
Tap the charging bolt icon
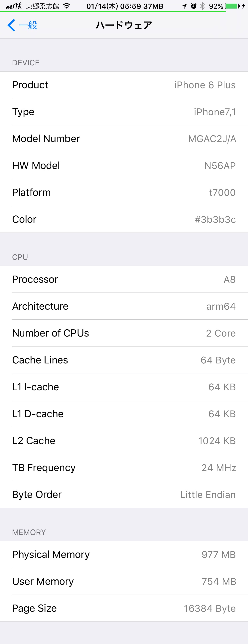click(243, 6)
